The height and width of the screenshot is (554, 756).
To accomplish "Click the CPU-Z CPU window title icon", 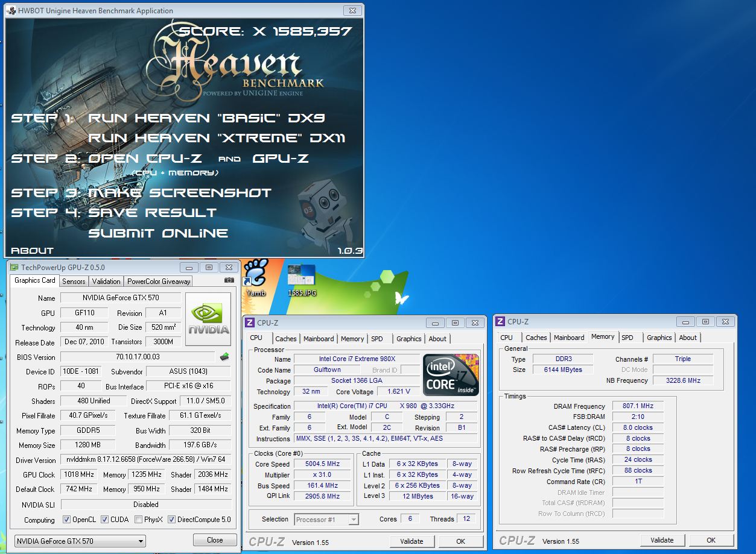I will (250, 323).
